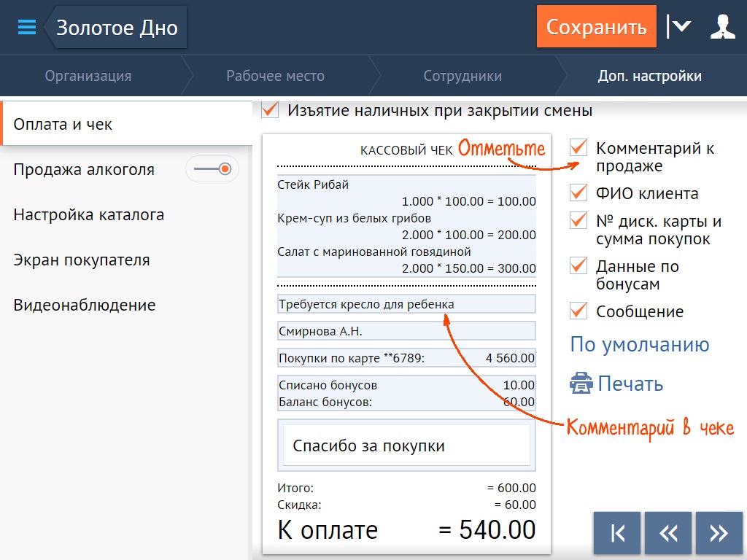747x560 pixels.
Task: Select Настройка каталога in the sidebar
Action: click(88, 215)
